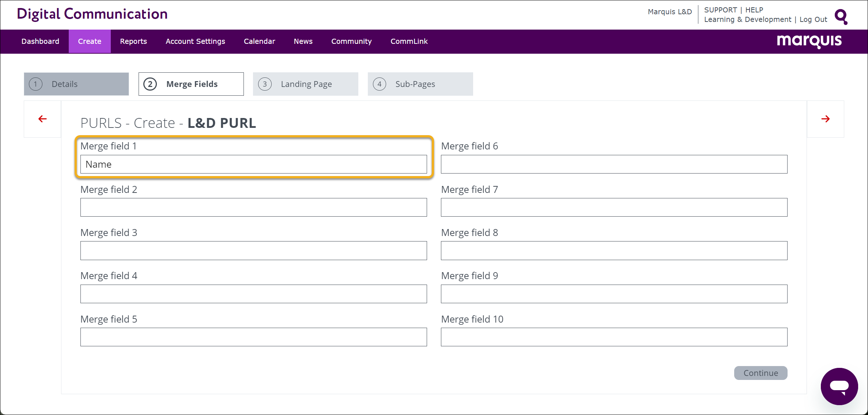Focus the Merge field 10 input
This screenshot has height=415, width=868.
tap(614, 337)
